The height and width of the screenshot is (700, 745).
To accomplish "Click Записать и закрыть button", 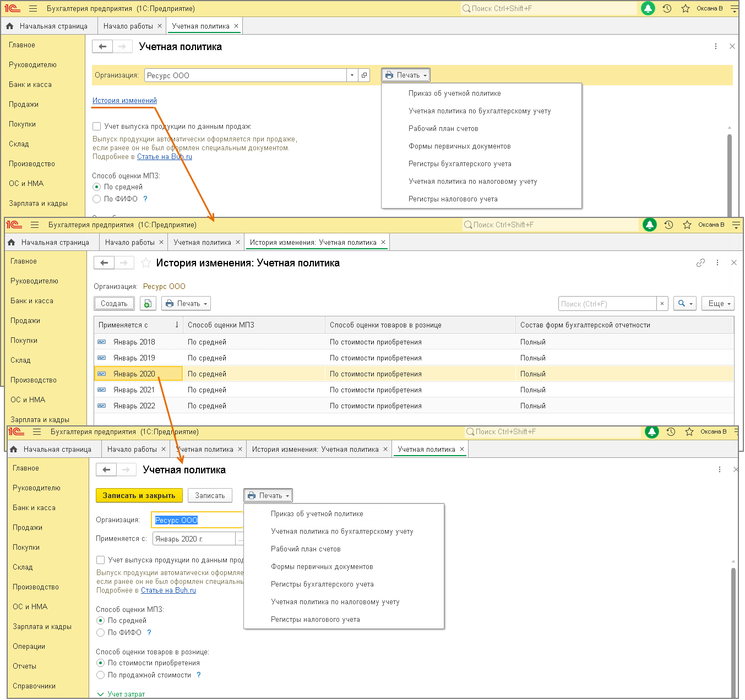I will [139, 496].
